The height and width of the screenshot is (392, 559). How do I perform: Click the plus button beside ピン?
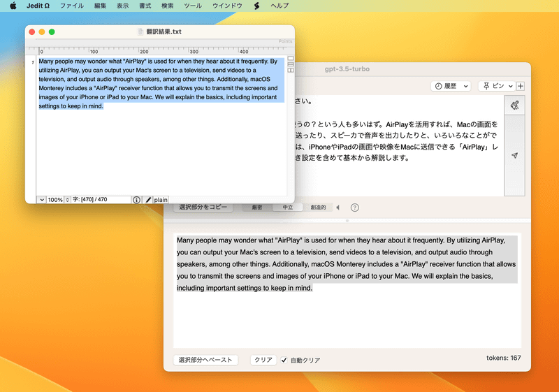[521, 86]
